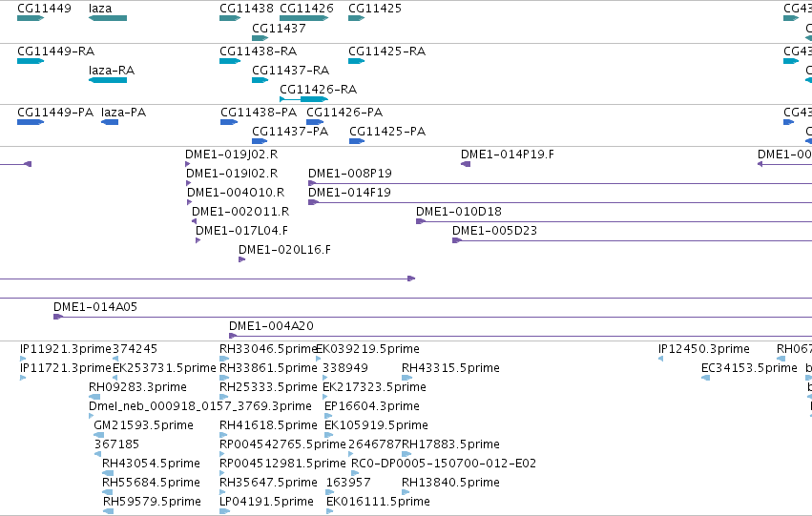The width and height of the screenshot is (812, 516).
Task: Click the DME1-010D18 BAC clone
Action: click(x=614, y=221)
